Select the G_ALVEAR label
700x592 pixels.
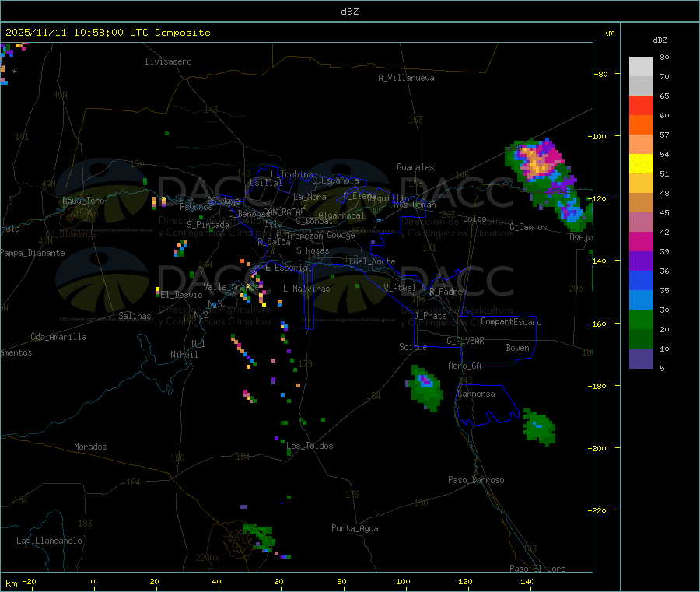(465, 341)
